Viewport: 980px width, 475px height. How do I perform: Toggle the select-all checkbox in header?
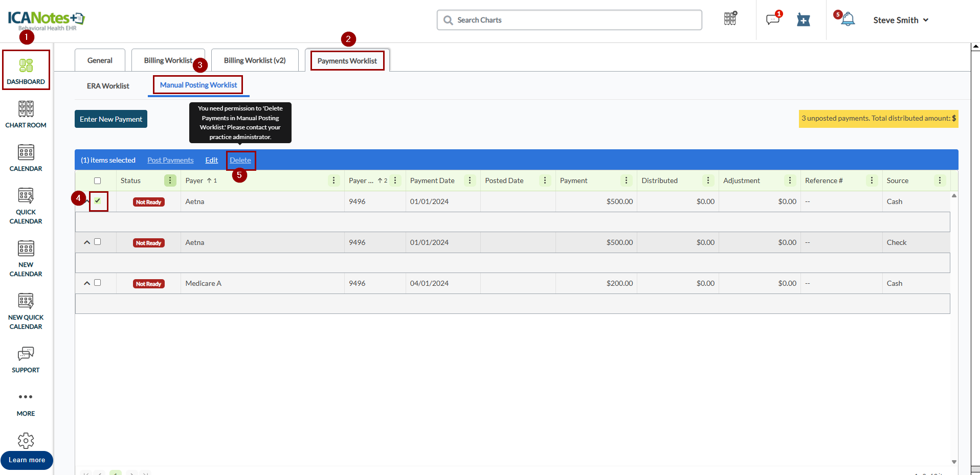click(98, 180)
